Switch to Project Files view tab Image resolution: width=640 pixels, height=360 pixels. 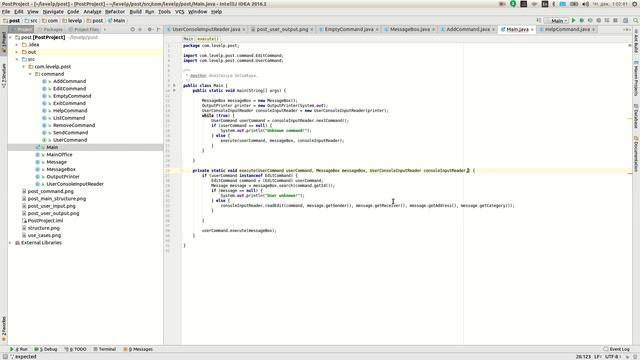point(84,29)
